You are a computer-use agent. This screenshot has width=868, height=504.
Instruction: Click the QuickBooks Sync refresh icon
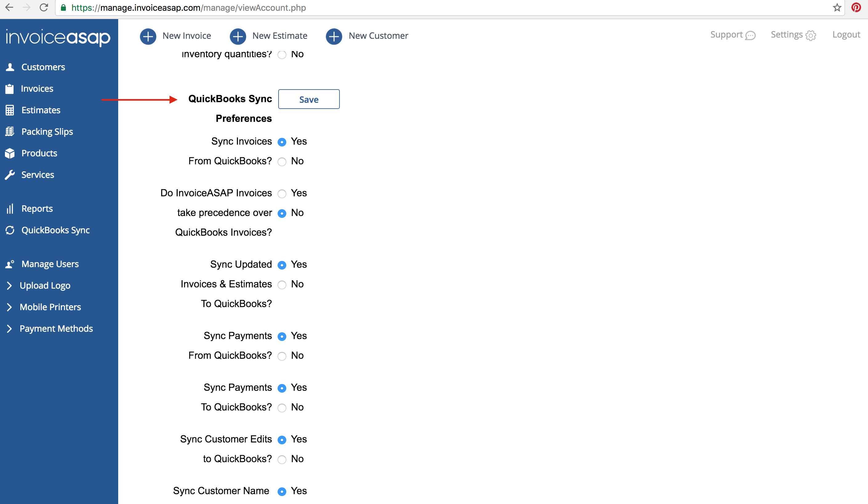coord(10,230)
